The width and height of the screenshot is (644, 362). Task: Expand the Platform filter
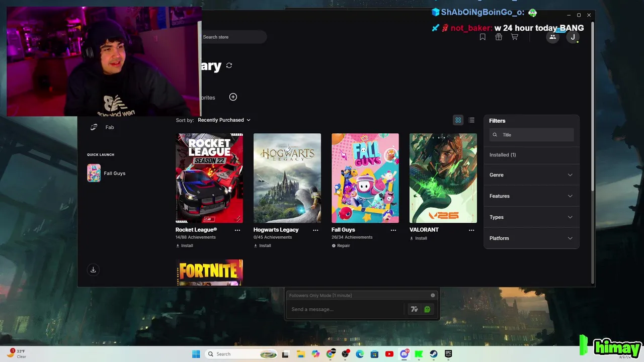coord(531,238)
